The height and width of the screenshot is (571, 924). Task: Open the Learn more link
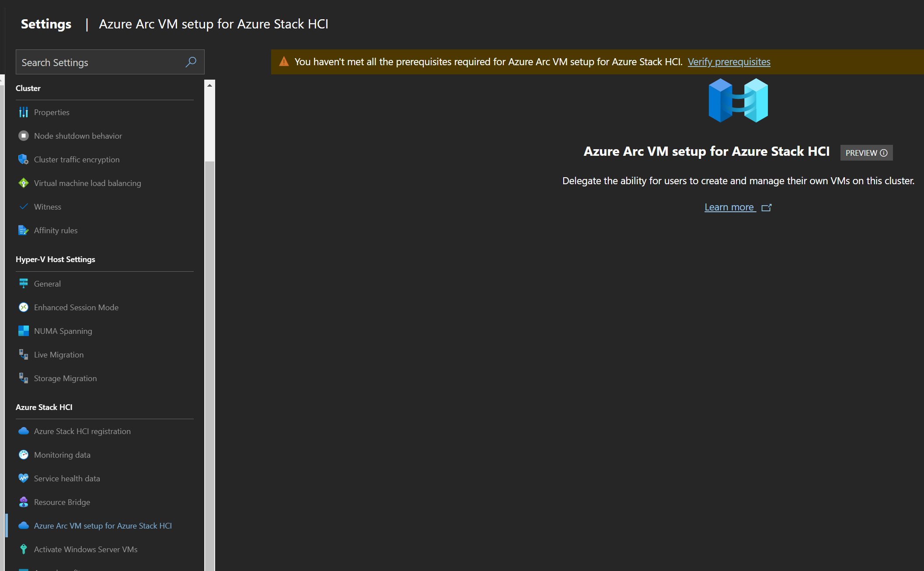point(729,207)
